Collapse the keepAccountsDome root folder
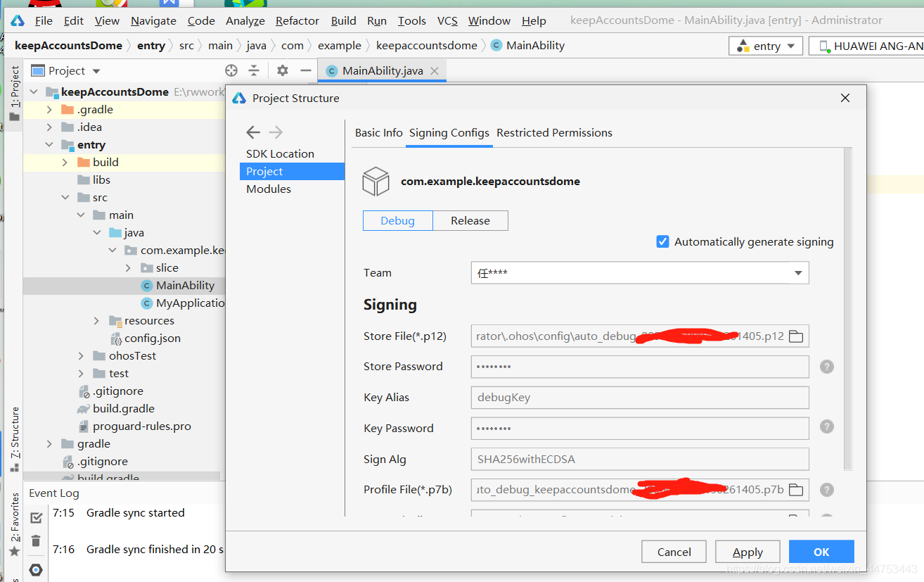The height and width of the screenshot is (582, 924). (34, 91)
